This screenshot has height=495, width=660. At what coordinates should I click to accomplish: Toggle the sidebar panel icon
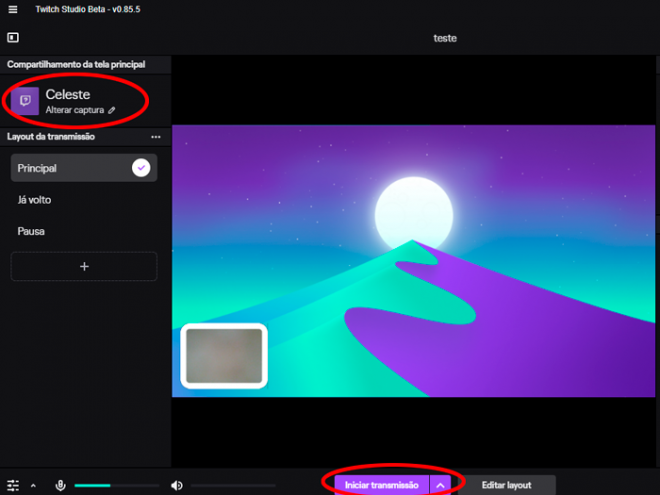click(13, 37)
